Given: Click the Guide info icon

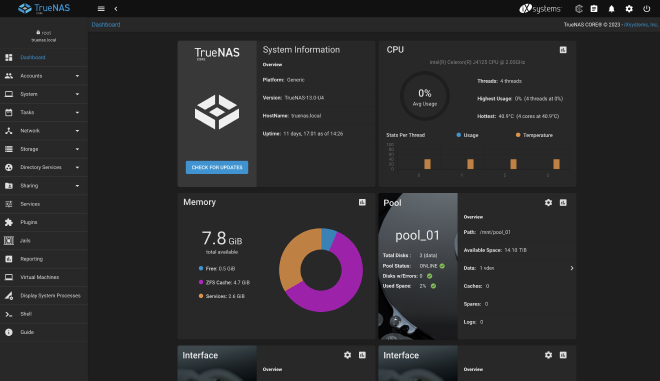Looking at the screenshot, I should coord(9,332).
